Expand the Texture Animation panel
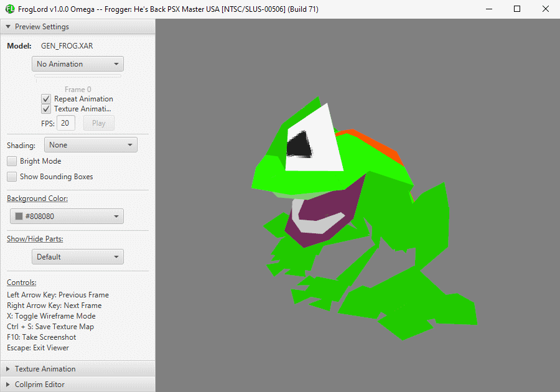Image resolution: width=560 pixels, height=392 pixels. 78,369
